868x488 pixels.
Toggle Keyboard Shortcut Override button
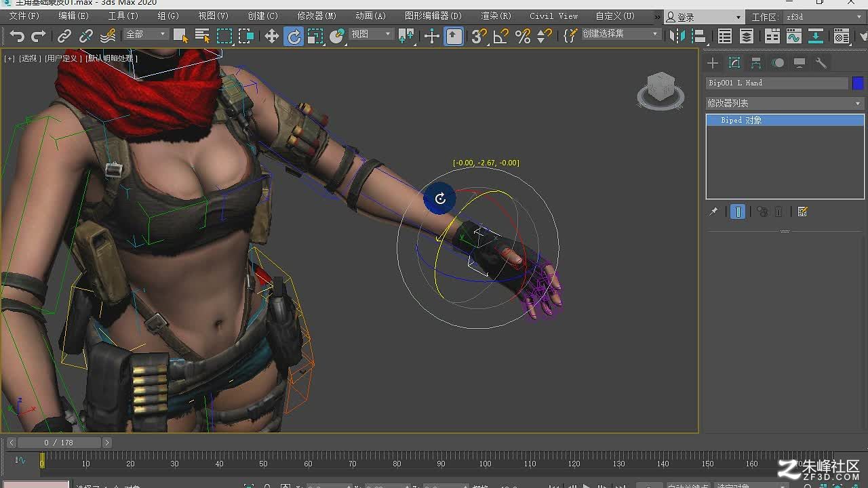coord(454,36)
